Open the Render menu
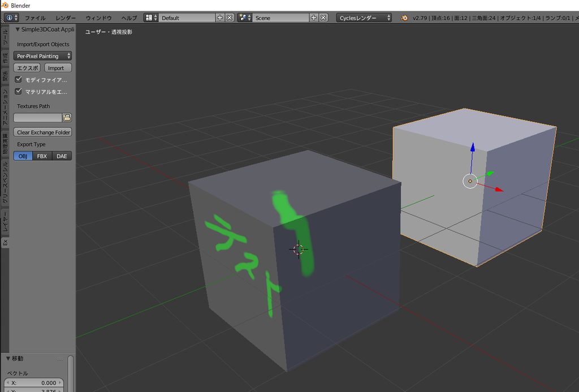Image resolution: width=579 pixels, height=392 pixels. [66, 18]
